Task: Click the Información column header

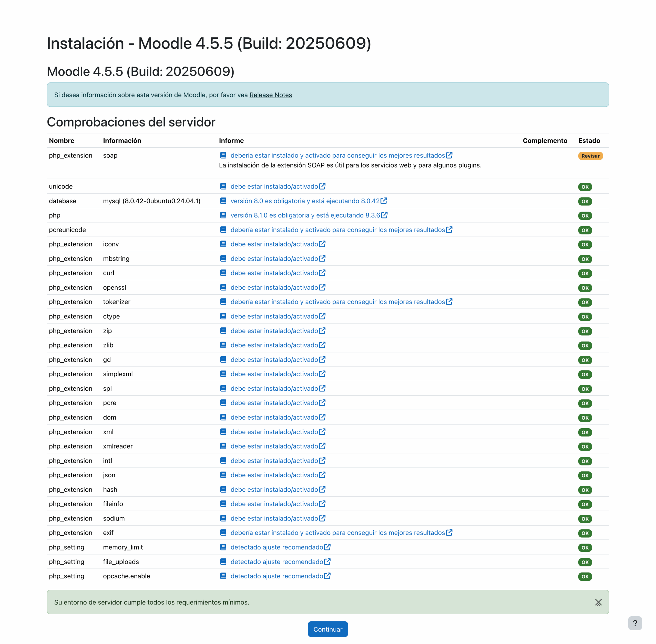Action: 122,141
